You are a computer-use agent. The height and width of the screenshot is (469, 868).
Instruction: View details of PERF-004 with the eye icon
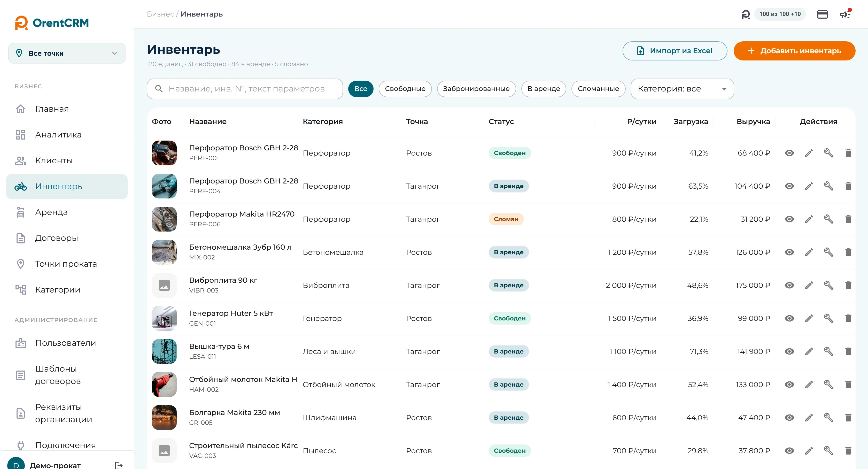[x=789, y=186]
